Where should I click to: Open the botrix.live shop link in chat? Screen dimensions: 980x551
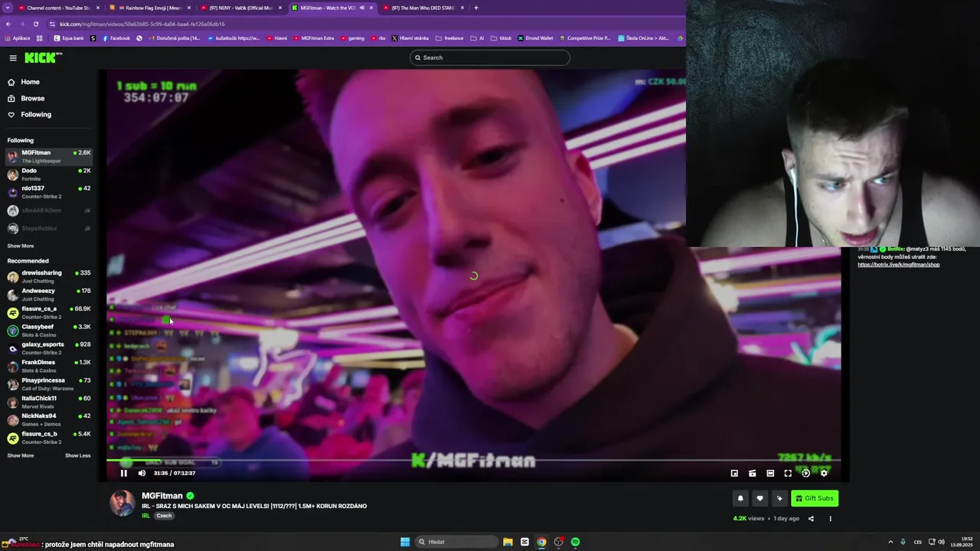898,265
